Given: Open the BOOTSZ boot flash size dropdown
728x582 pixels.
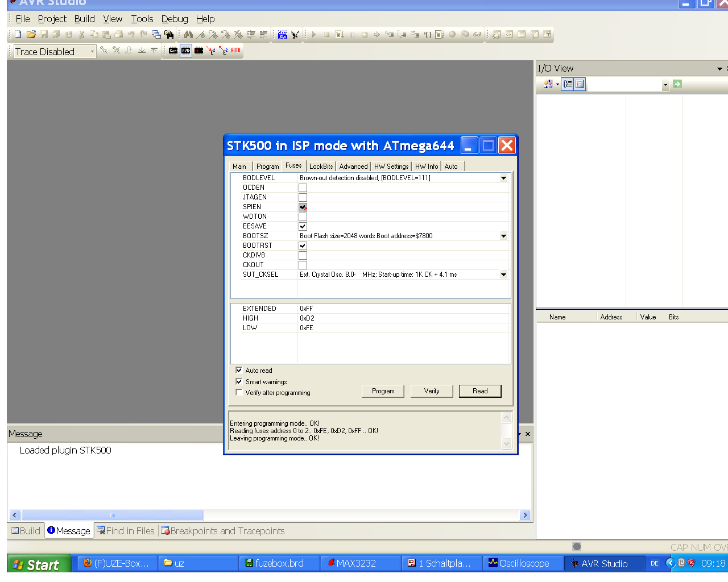Looking at the screenshot, I should coord(503,236).
